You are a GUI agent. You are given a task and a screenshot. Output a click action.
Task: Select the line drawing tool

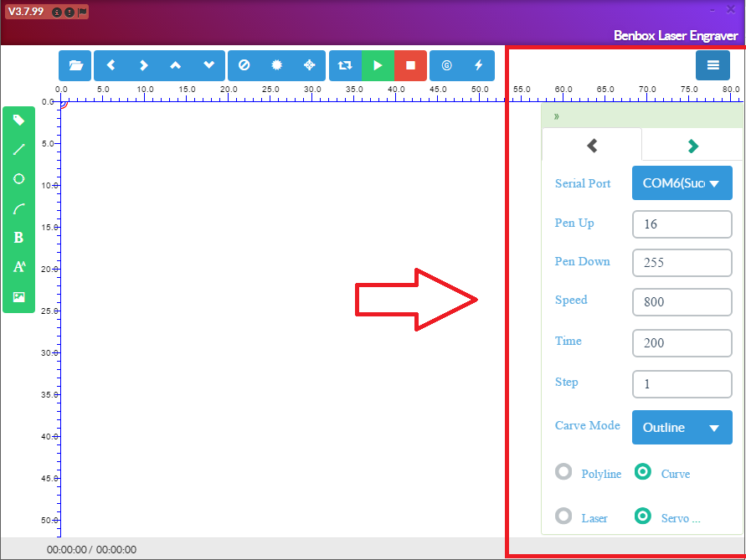click(18, 149)
